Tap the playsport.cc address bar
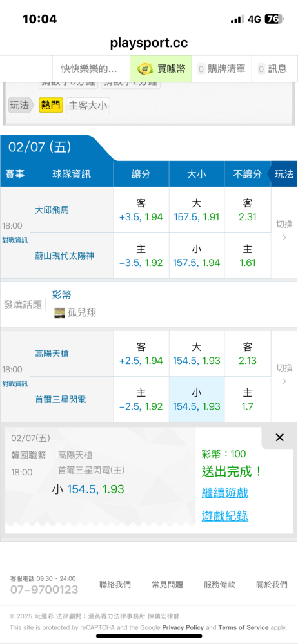 (x=149, y=43)
